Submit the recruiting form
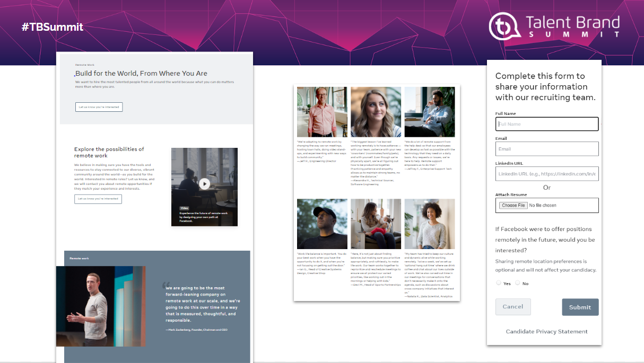Image resolution: width=644 pixels, height=363 pixels. (580, 307)
